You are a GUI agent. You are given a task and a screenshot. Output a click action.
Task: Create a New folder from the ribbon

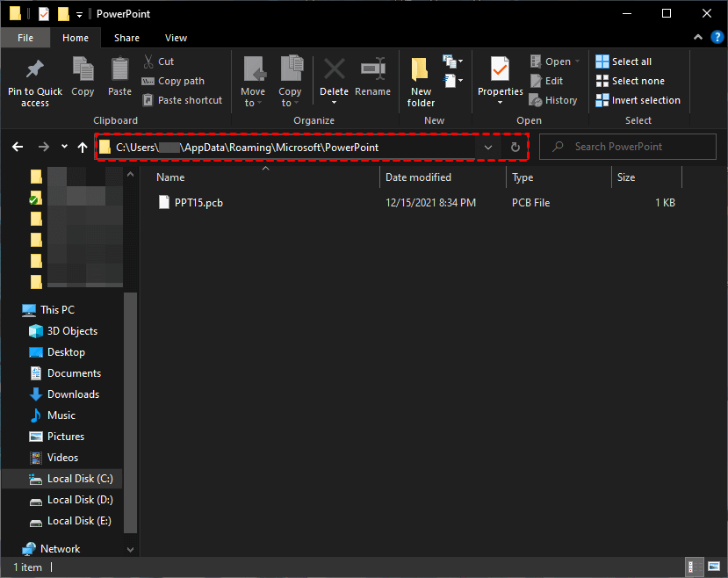(x=421, y=77)
